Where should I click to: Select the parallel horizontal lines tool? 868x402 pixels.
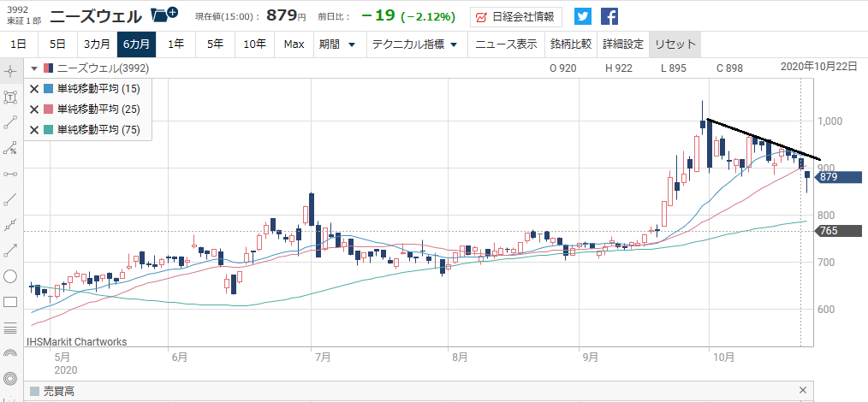coord(10,328)
